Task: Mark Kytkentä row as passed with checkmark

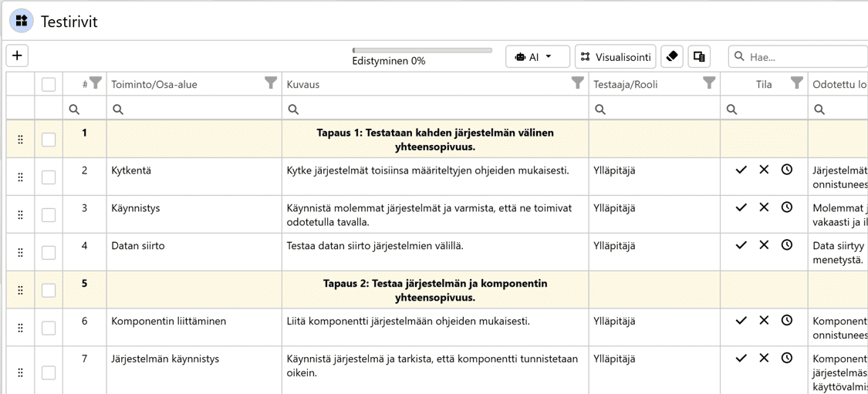Action: (x=741, y=170)
